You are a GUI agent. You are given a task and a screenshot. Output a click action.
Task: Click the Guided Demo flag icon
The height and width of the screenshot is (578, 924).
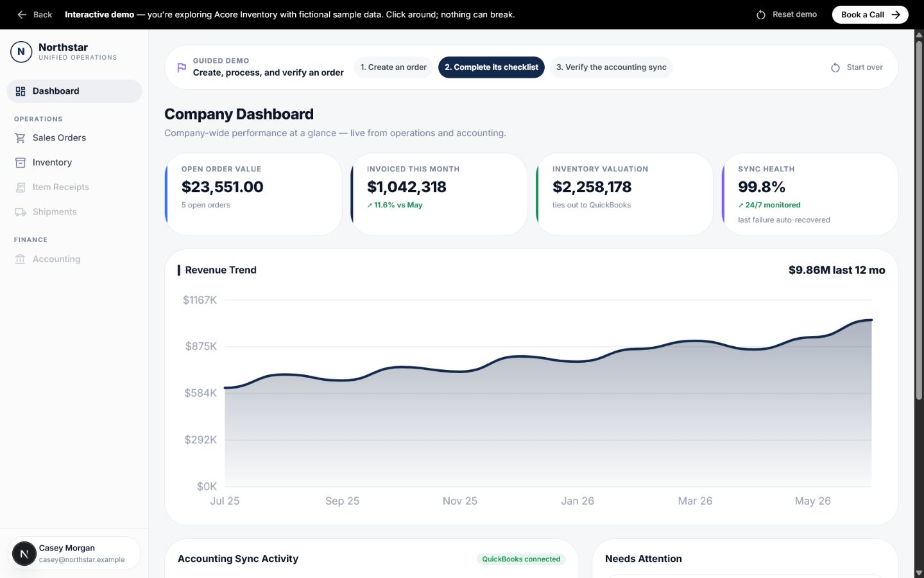tap(182, 67)
